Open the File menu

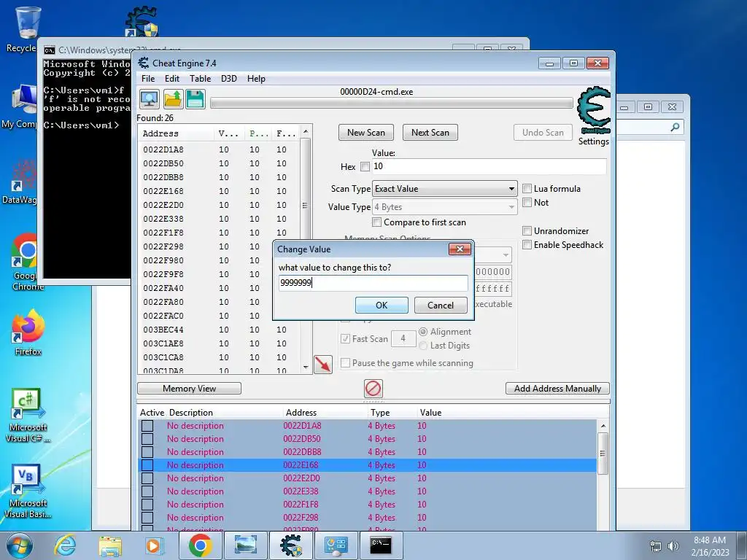coord(148,79)
